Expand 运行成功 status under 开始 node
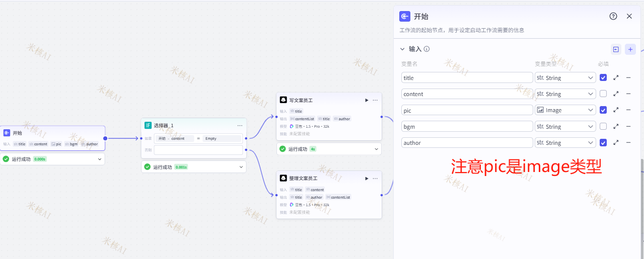The height and width of the screenshot is (259, 644). coord(99,159)
